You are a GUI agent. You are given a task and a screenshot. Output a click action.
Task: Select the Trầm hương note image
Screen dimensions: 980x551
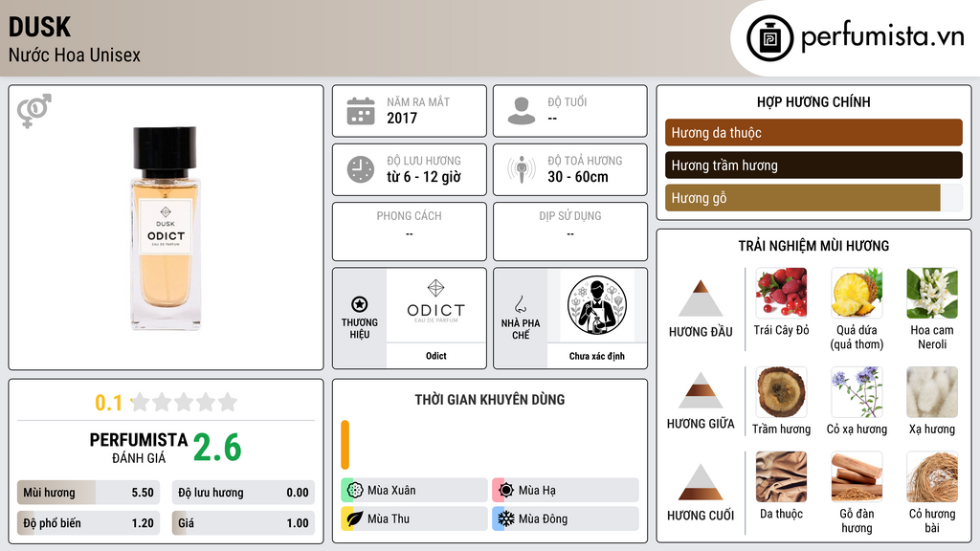781,392
